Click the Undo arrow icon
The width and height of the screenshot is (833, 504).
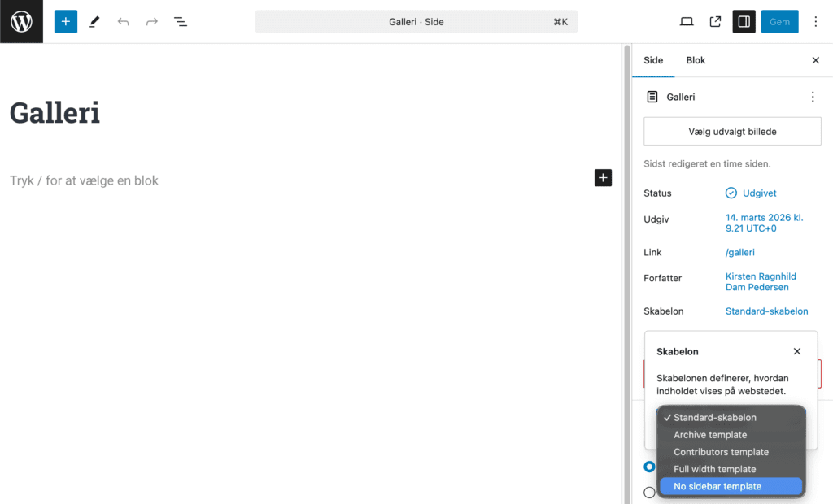[123, 21]
